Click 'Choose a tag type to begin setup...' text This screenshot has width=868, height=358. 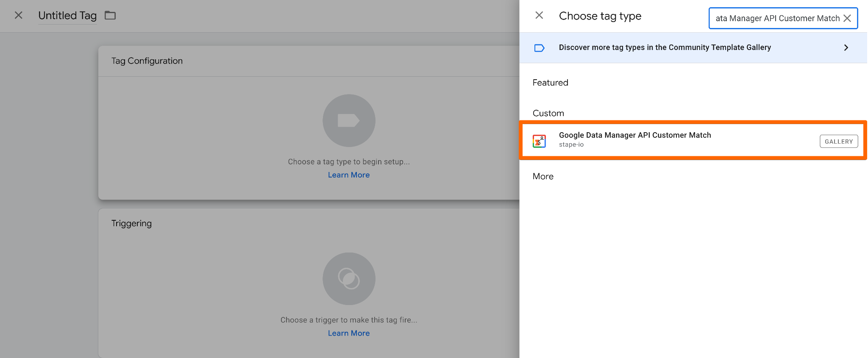[349, 162]
